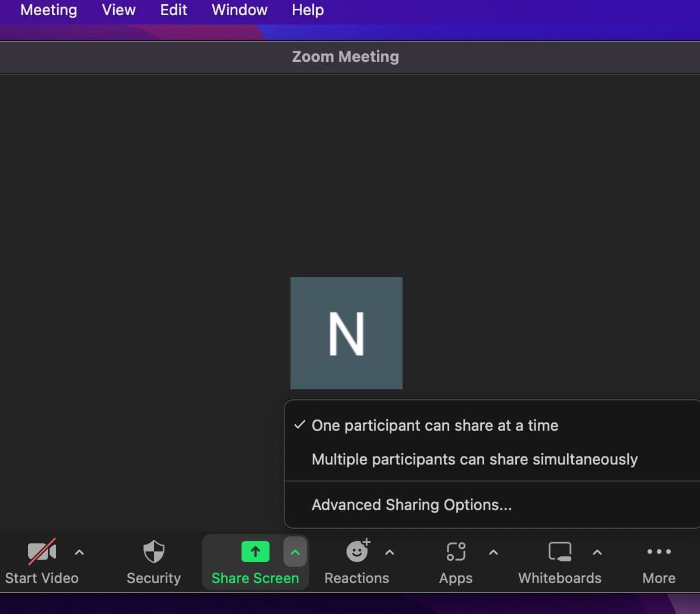
Task: Click the Start Video camera icon
Action: pyautogui.click(x=42, y=552)
